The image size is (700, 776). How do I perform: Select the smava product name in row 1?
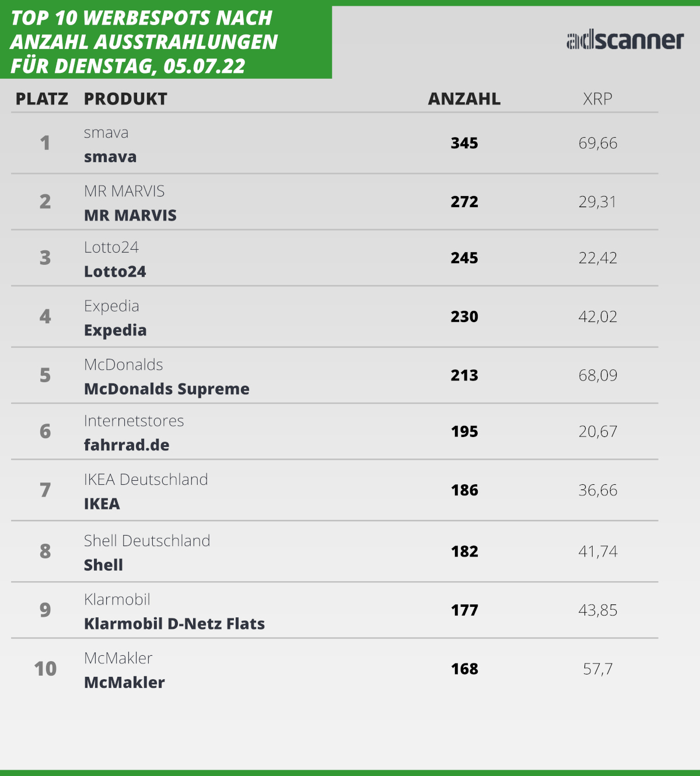tap(110, 157)
